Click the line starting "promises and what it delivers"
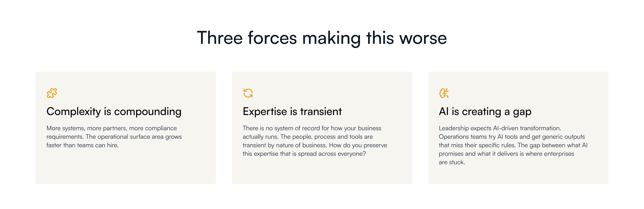This screenshot has width=644, height=209. click(506, 154)
